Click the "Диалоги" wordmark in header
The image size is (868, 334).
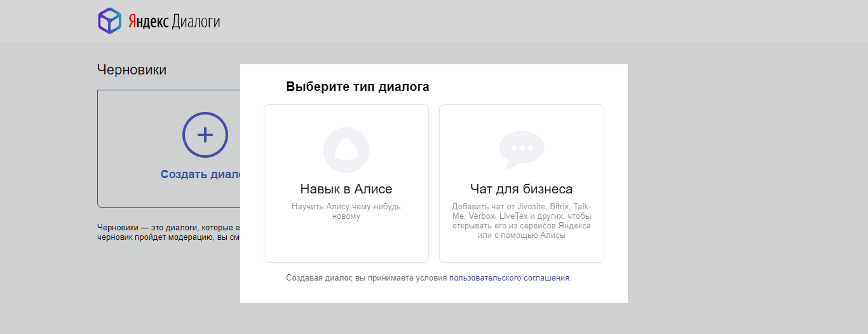click(196, 22)
